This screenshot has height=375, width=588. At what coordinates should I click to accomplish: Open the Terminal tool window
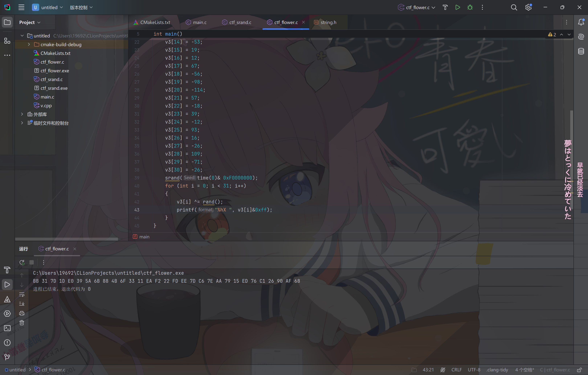[7, 328]
